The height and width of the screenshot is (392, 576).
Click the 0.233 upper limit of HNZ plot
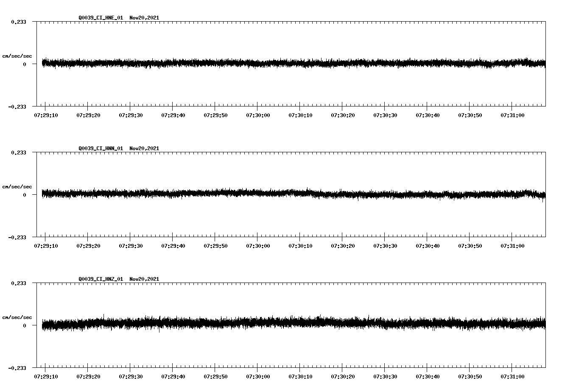click(x=19, y=283)
